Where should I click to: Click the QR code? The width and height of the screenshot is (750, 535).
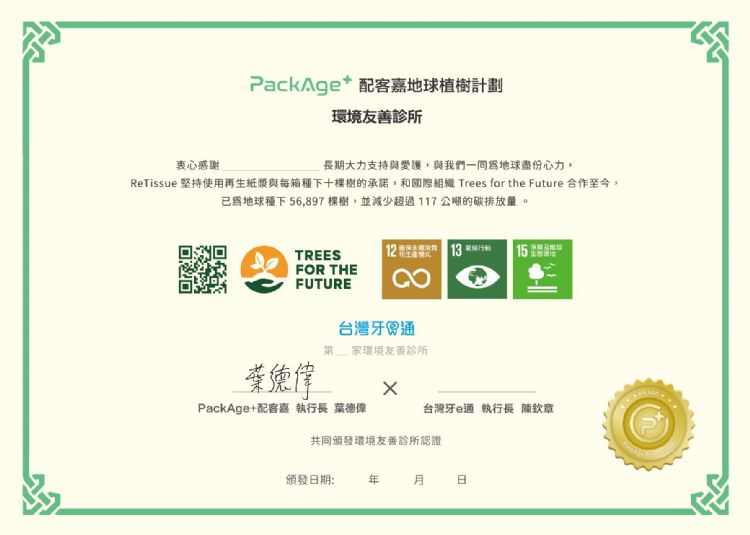[x=202, y=269]
